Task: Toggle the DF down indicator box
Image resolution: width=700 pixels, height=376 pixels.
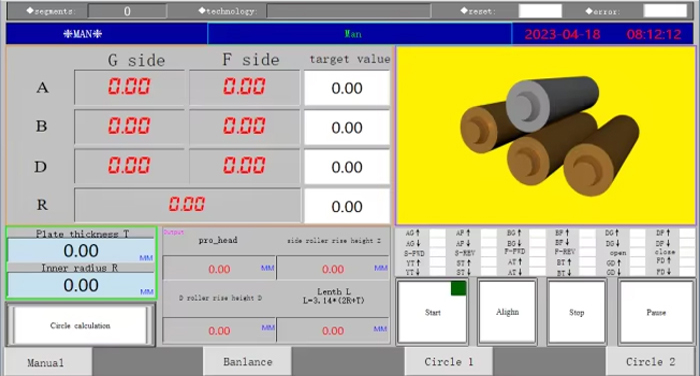Action: tap(687, 243)
